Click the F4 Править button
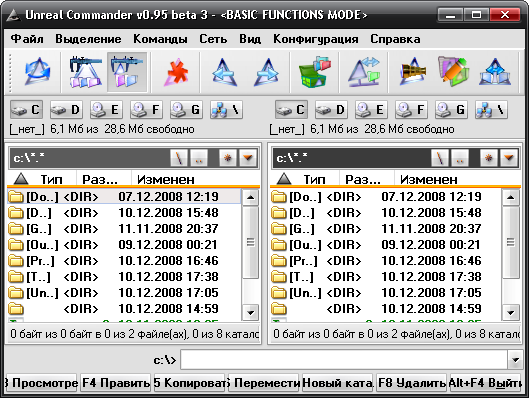 pyautogui.click(x=115, y=383)
